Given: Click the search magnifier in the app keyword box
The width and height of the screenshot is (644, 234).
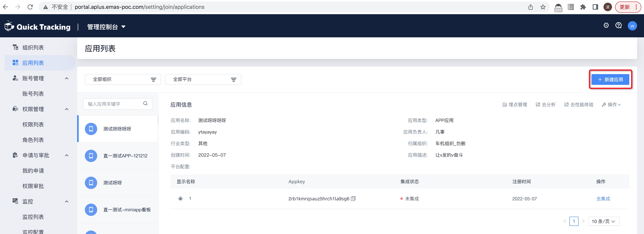Looking at the screenshot, I should pos(145,104).
